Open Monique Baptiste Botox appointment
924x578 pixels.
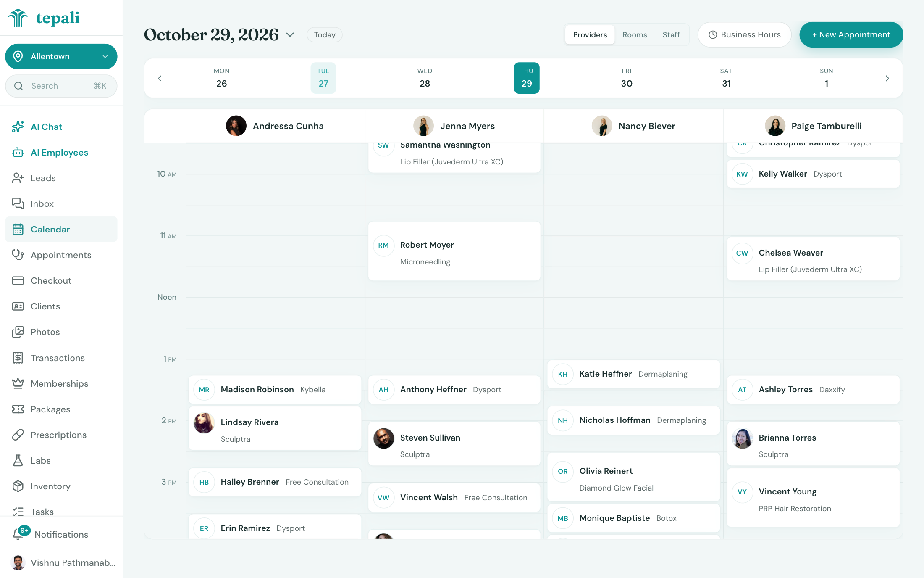[x=633, y=518]
